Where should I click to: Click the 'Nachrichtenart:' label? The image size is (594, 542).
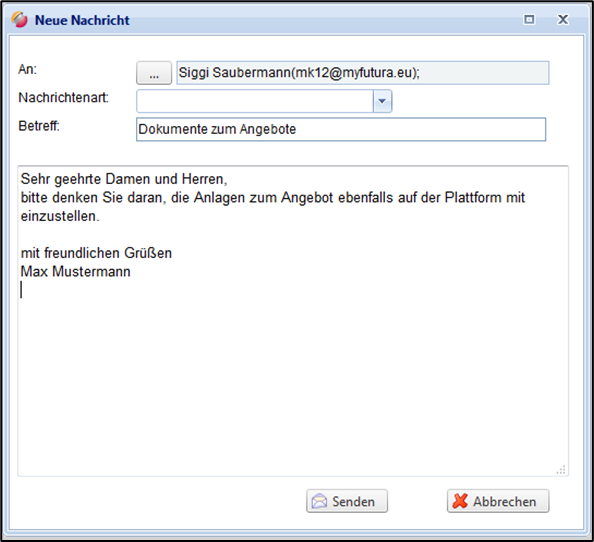64,98
